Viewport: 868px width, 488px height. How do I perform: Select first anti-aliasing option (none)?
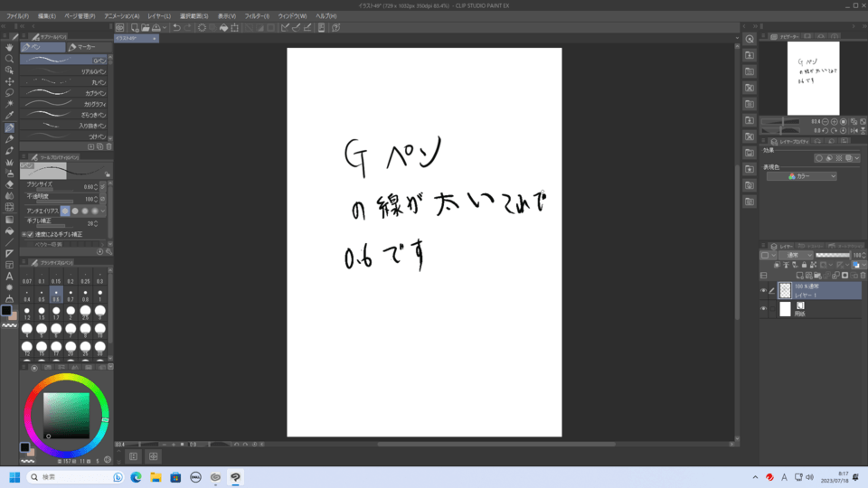pyautogui.click(x=65, y=211)
